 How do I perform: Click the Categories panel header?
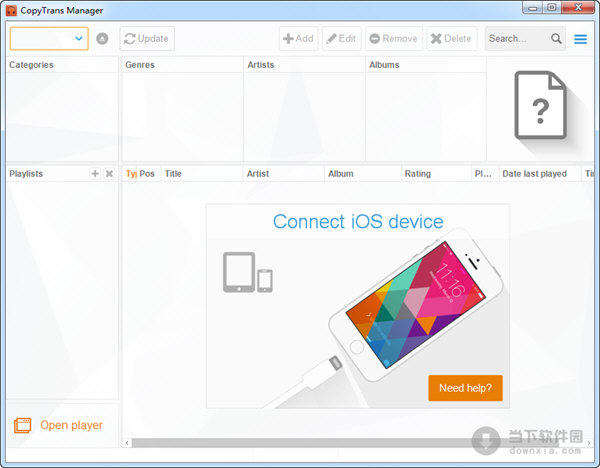point(62,65)
